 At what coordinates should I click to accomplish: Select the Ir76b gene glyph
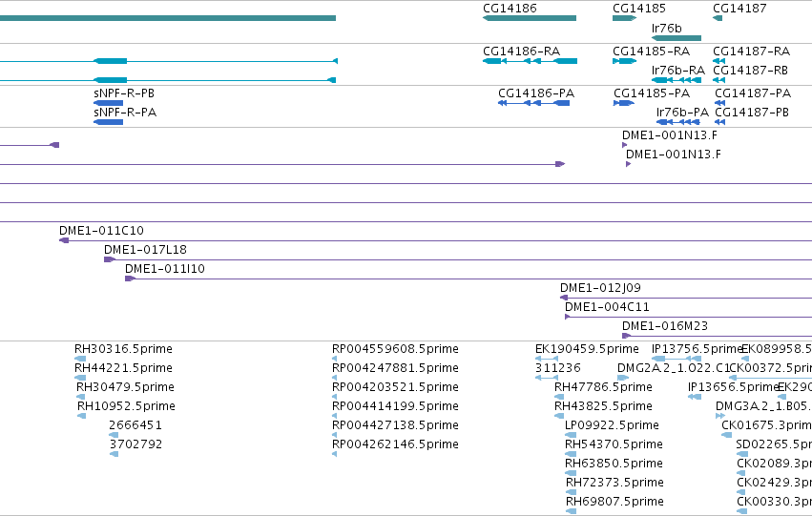coord(677,38)
